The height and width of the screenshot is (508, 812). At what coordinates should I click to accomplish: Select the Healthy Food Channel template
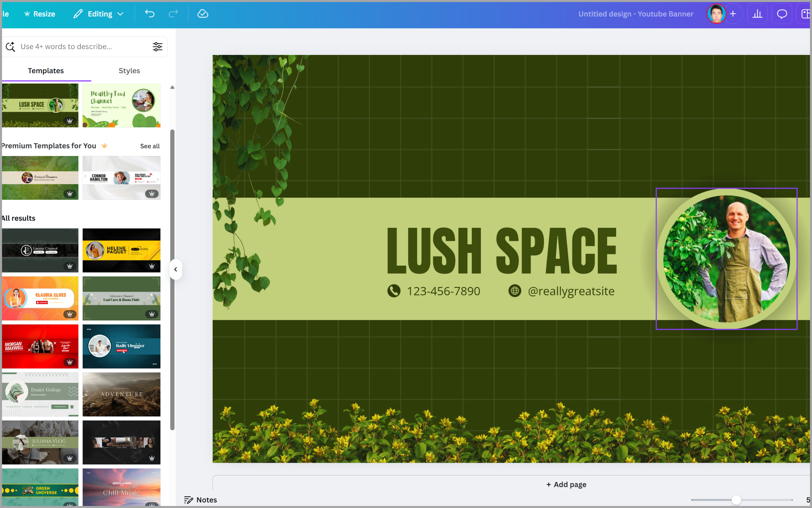pos(121,106)
